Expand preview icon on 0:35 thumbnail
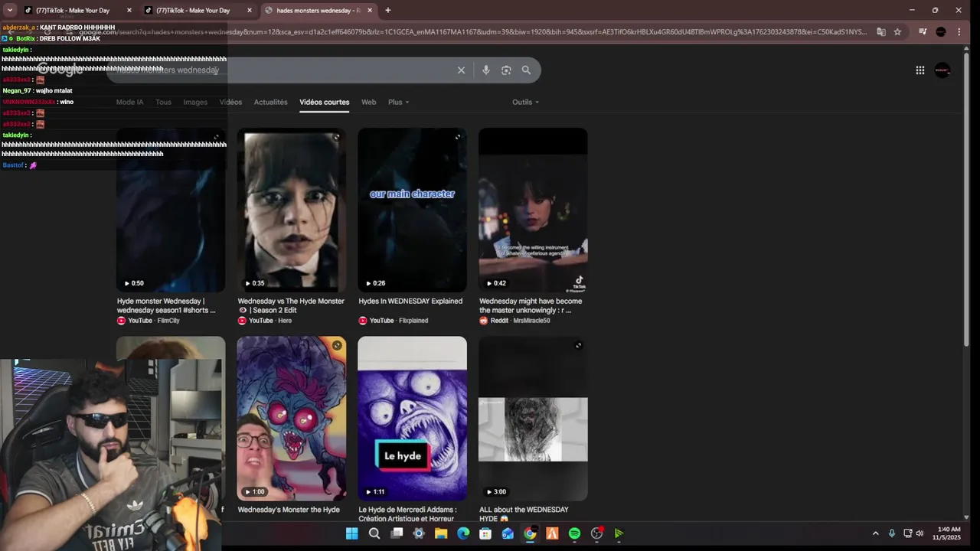The image size is (980, 551). pyautogui.click(x=336, y=138)
